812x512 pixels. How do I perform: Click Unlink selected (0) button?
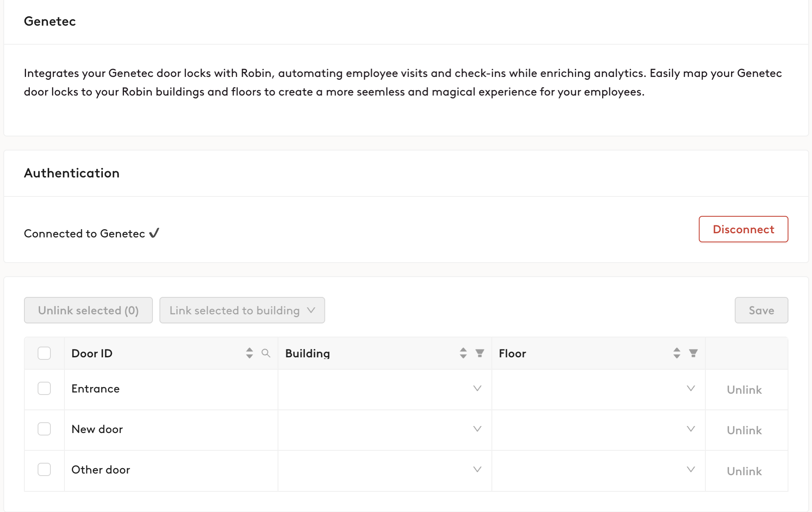[88, 310]
